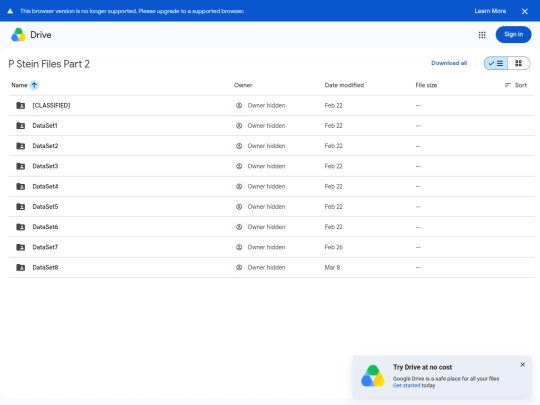Click the DataSet2 folder icon

[x=21, y=146]
